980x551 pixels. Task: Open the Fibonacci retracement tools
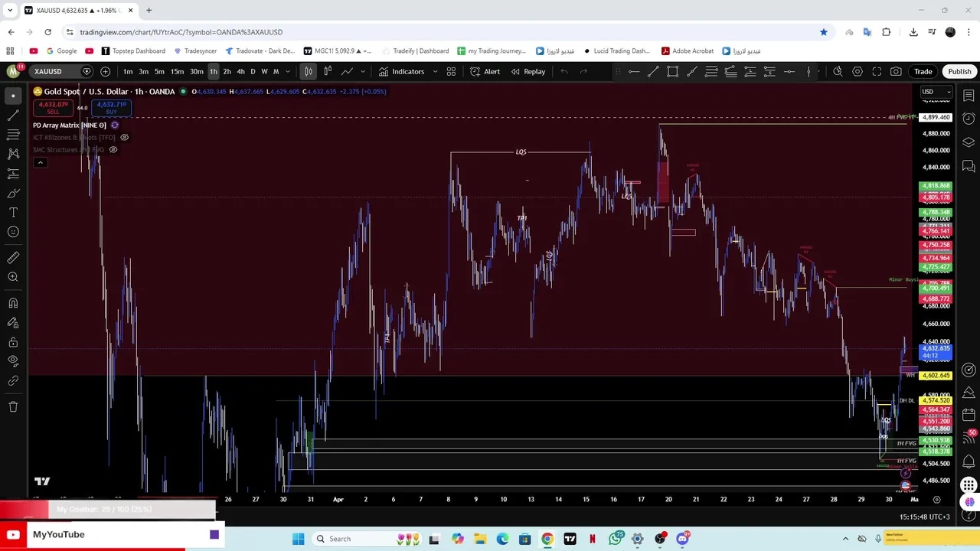(x=13, y=135)
